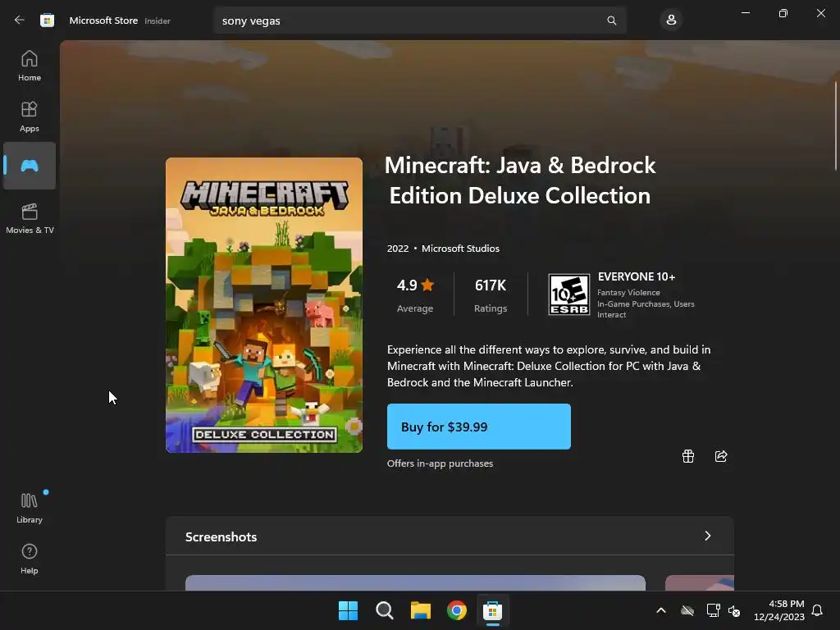The height and width of the screenshot is (630, 840).
Task: Click 'Offers in-app purchases' text
Action: 440,463
